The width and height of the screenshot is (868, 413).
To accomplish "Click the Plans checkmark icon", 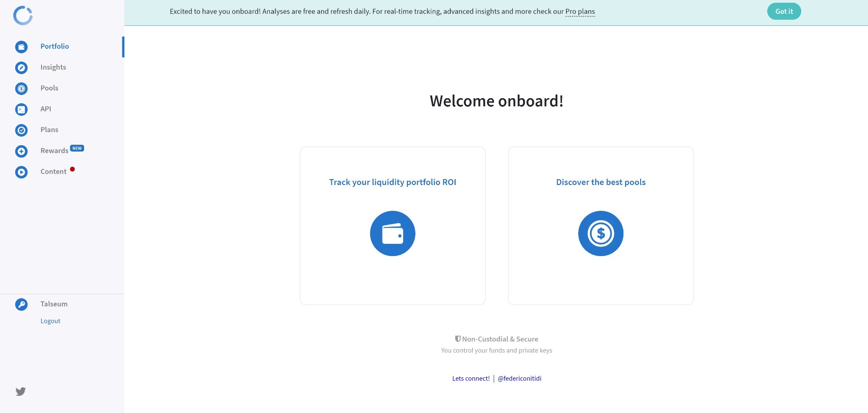I will coord(21,130).
